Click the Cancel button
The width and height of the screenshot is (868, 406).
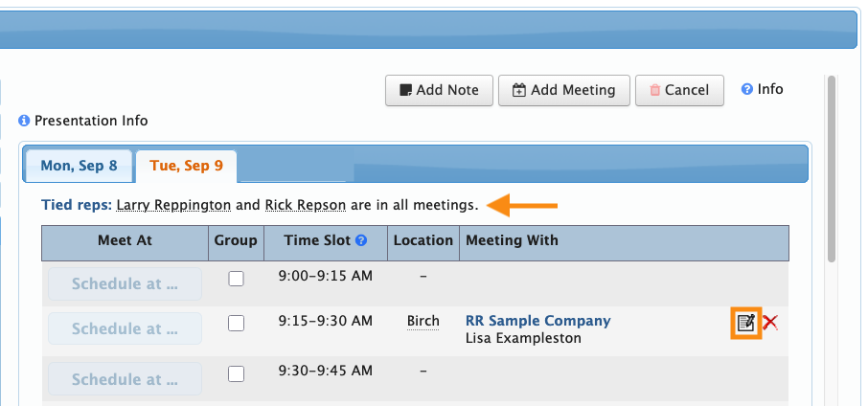(678, 90)
